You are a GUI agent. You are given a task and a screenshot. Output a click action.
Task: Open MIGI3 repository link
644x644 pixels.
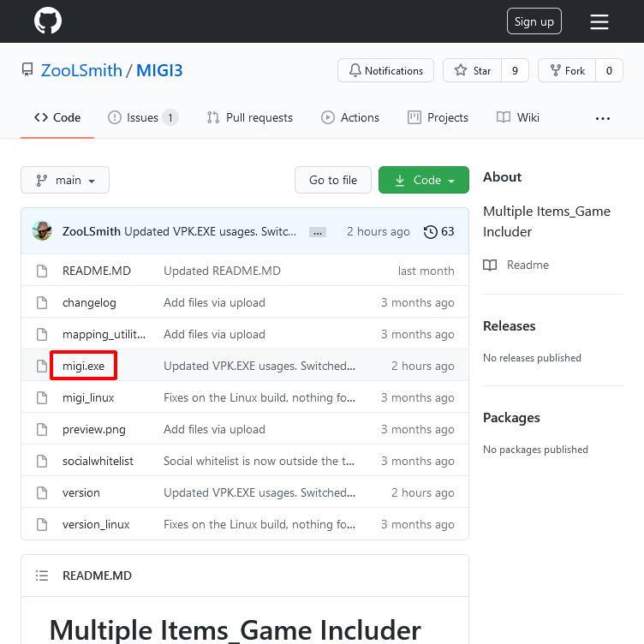point(159,70)
